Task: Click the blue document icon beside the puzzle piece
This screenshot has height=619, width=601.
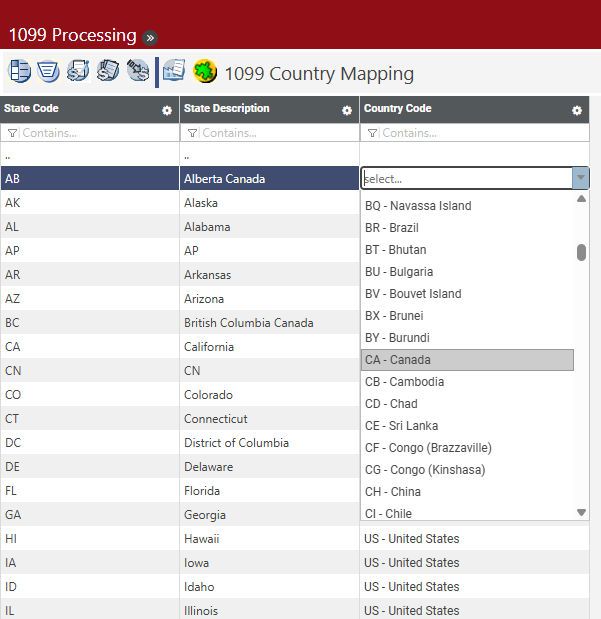Action: tap(174, 72)
